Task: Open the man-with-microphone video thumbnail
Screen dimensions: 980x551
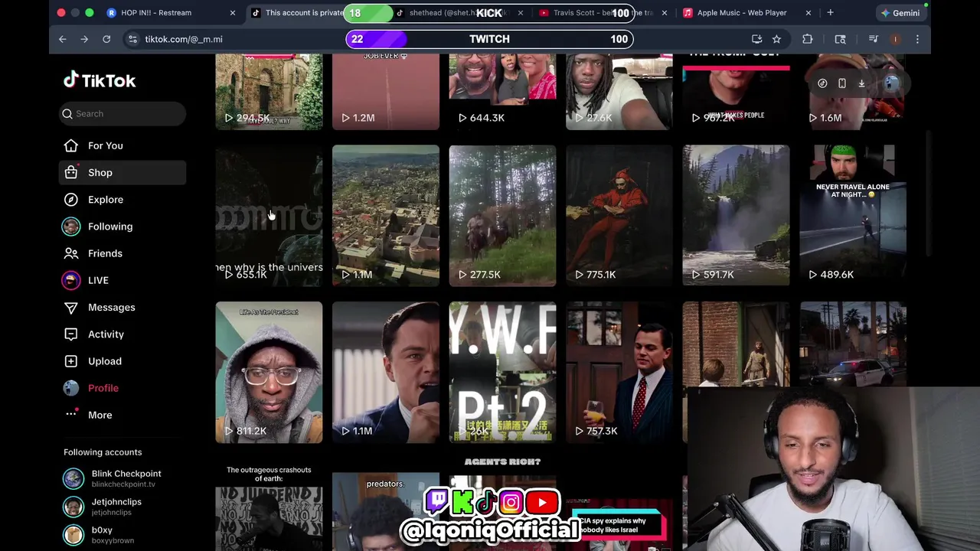Action: pos(386,372)
